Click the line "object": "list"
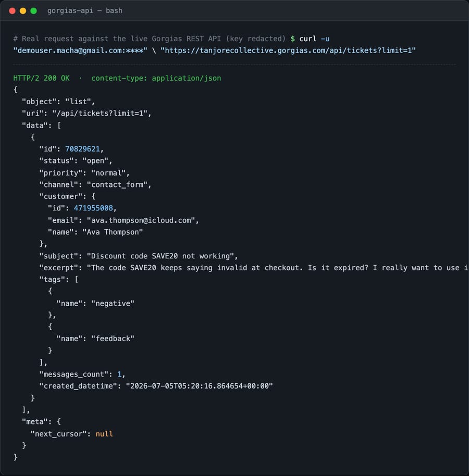The width and height of the screenshot is (469, 476). (x=58, y=102)
